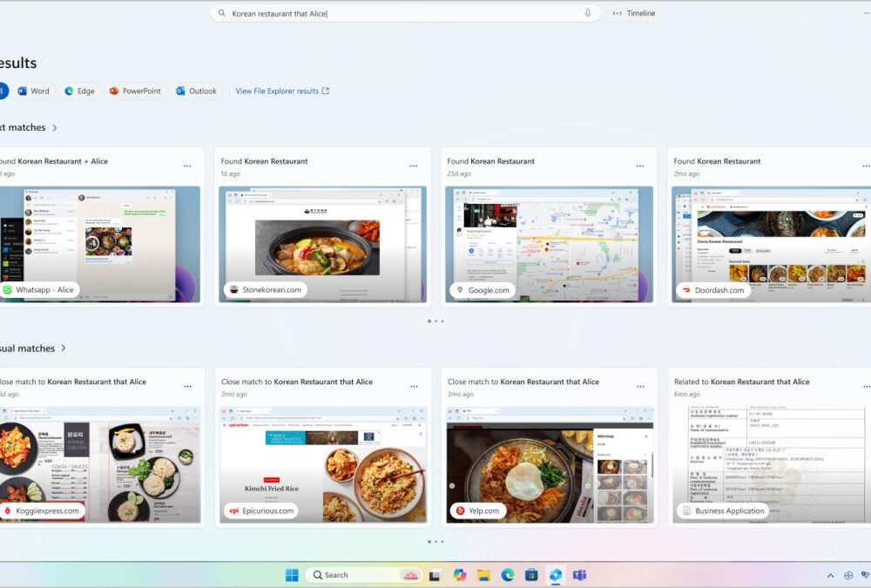This screenshot has height=588, width=871.
Task: Launch Microsoft Store from the taskbar
Action: [531, 575]
